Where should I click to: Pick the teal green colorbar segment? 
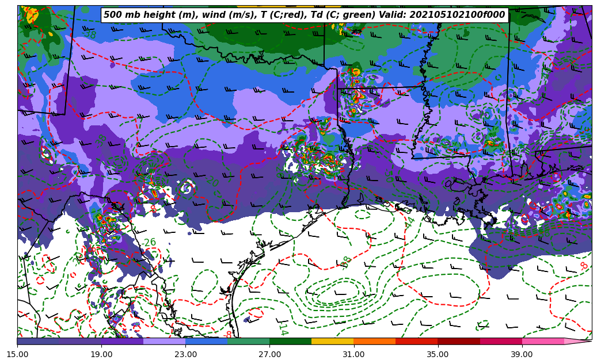point(248,341)
